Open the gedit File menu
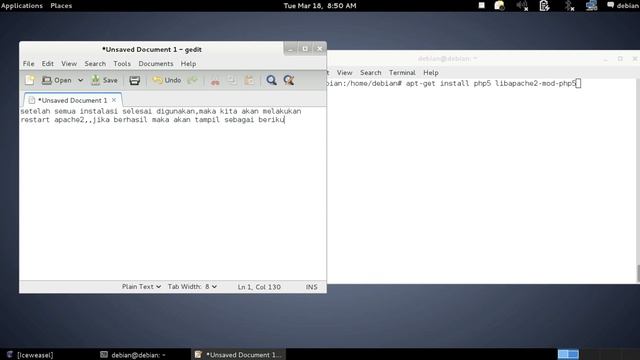 [29, 64]
